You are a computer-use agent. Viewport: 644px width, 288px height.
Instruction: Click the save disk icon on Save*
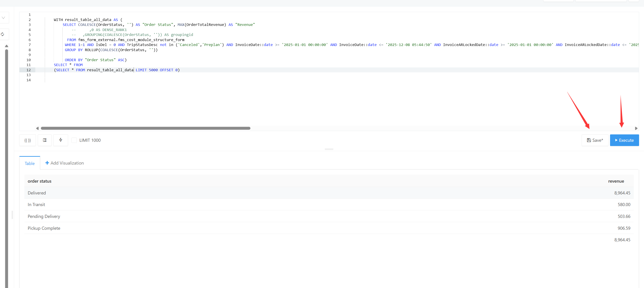(589, 140)
